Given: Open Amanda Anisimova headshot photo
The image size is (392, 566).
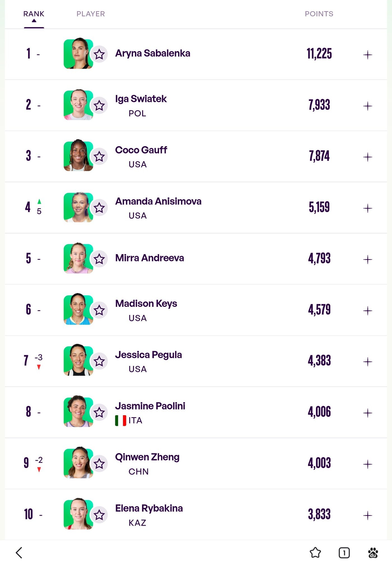Looking at the screenshot, I should 78,207.
